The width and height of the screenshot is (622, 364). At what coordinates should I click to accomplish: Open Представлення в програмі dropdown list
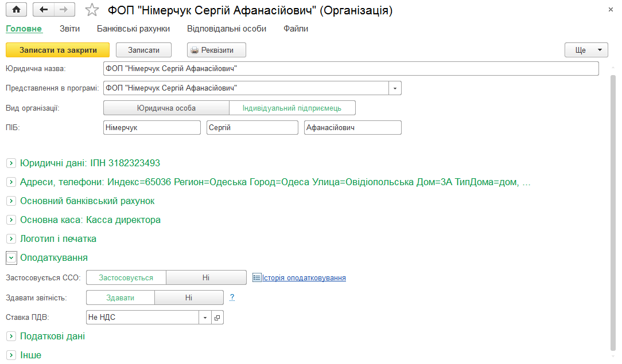[x=395, y=88]
